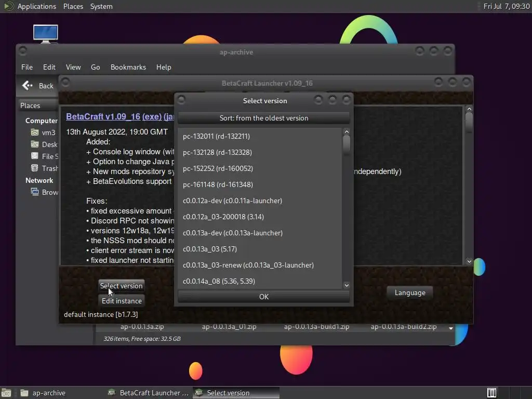The height and width of the screenshot is (399, 532).
Task: Open the Places menu in top panel
Action: (73, 6)
